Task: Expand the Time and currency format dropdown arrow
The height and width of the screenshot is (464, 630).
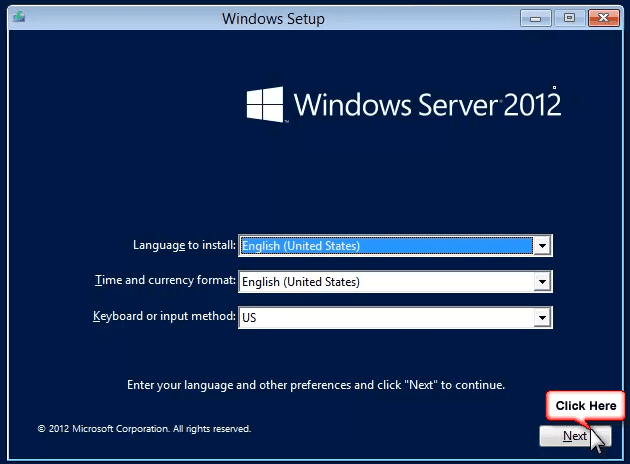Action: pyautogui.click(x=542, y=282)
